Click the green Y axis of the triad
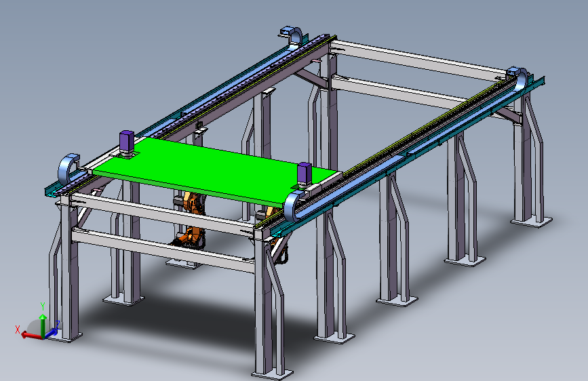The width and height of the screenshot is (588, 381). click(43, 325)
